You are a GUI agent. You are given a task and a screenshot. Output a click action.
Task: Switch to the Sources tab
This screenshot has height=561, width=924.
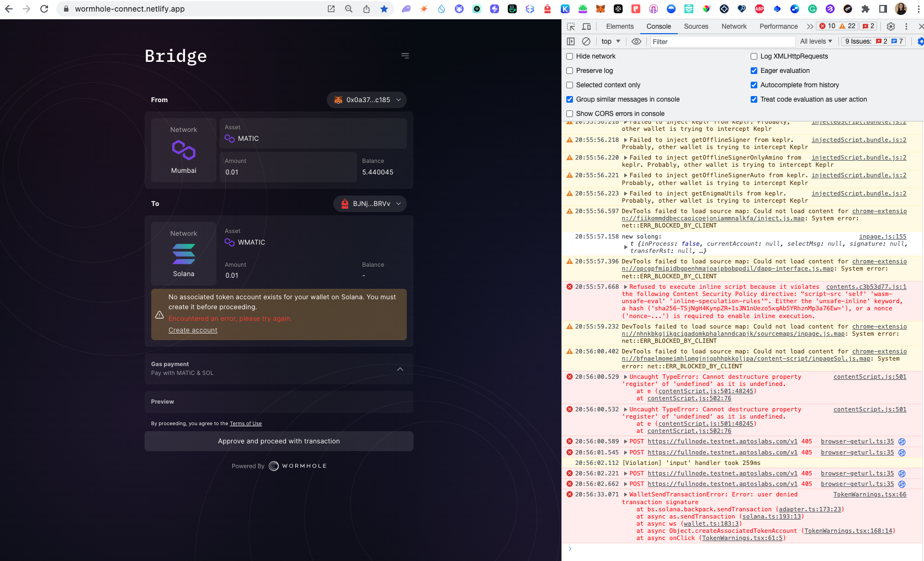(x=695, y=26)
